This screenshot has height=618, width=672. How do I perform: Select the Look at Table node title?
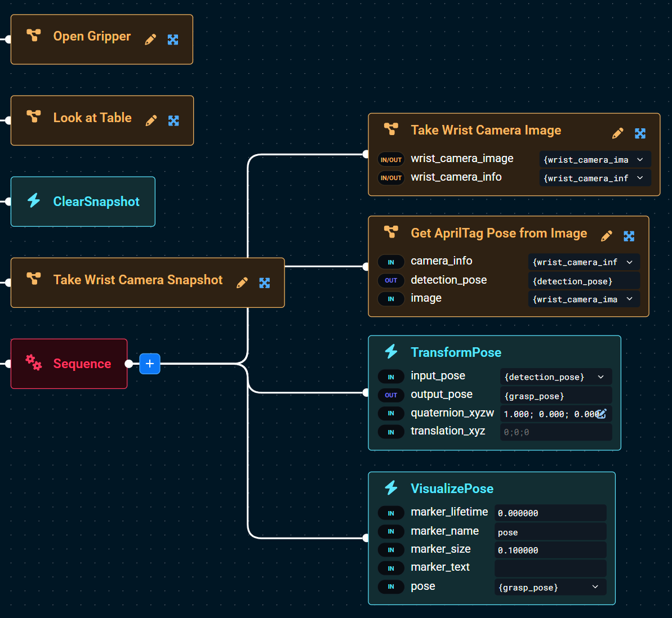[x=92, y=117]
